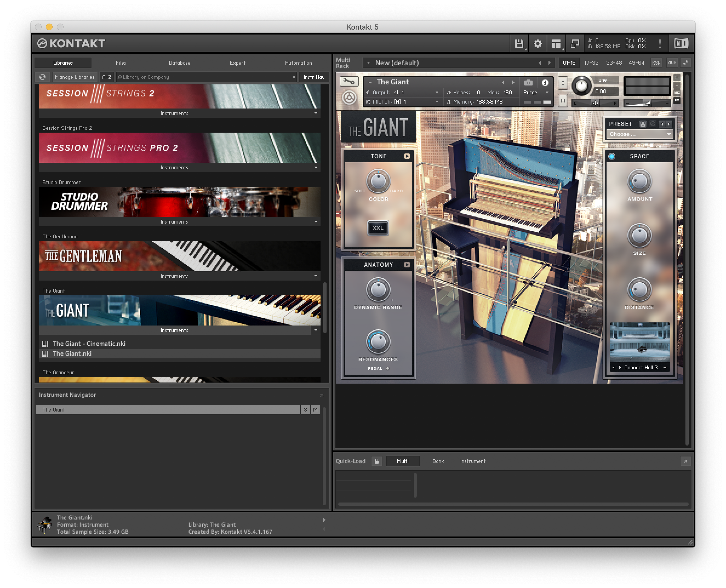Click the NI logo in the header
This screenshot has width=726, height=588.
click(x=681, y=43)
